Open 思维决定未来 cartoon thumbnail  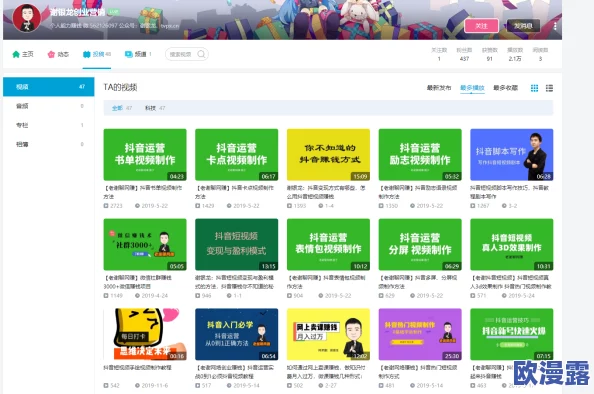(x=145, y=334)
